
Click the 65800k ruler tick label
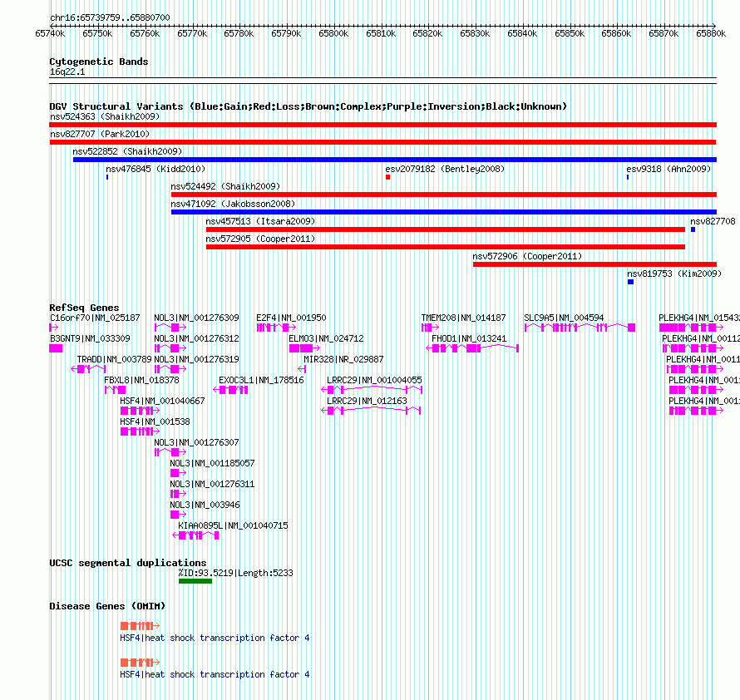click(x=333, y=33)
